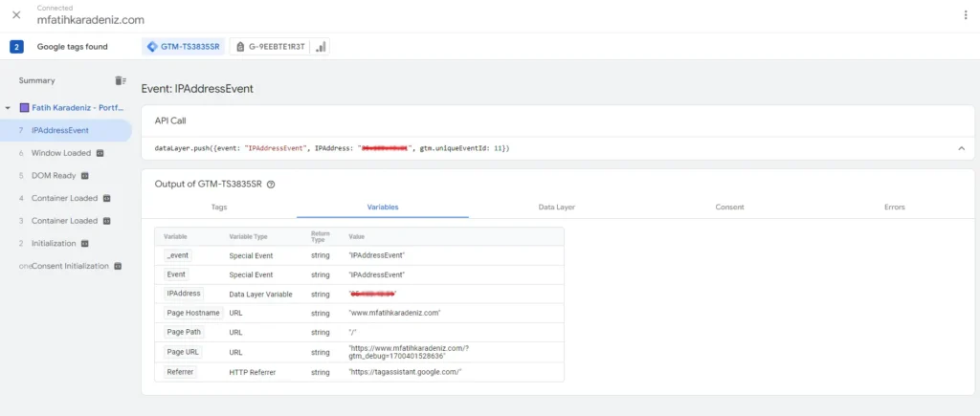The height and width of the screenshot is (416, 980).
Task: Collapse the Fatih Karadeniz page tree
Action: (8, 108)
